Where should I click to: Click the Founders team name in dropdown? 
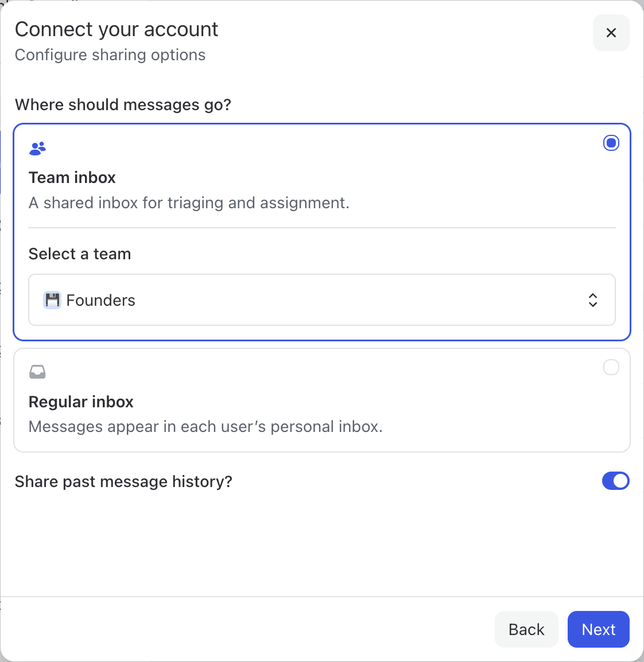click(100, 300)
